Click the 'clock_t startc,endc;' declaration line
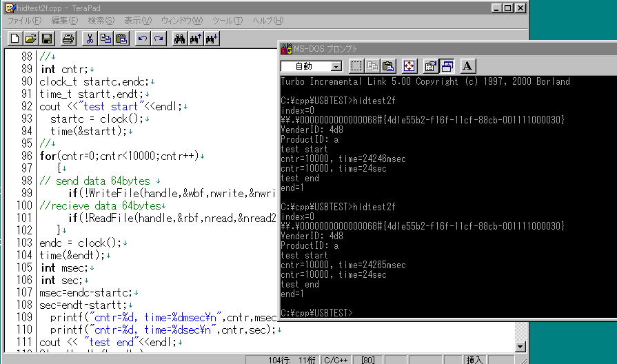 coord(94,82)
